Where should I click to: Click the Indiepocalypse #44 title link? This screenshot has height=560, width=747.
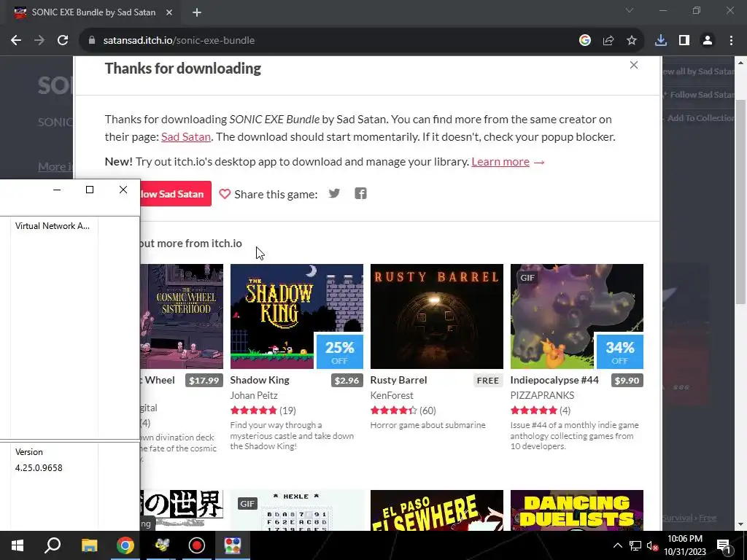click(554, 380)
